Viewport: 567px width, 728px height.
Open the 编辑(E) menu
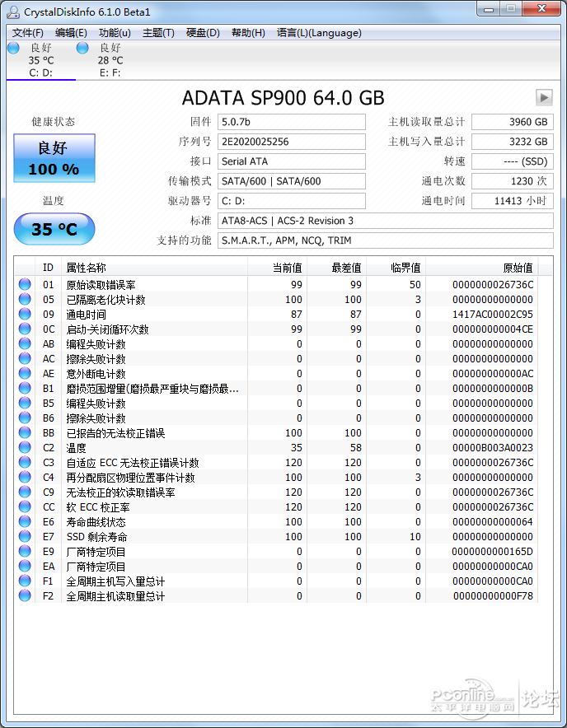point(71,33)
